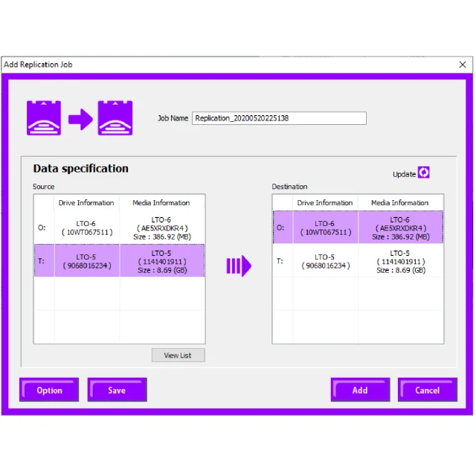This screenshot has width=476, height=476.
Task: Click the triple-bar arrow between Source and Destination
Action: click(239, 266)
